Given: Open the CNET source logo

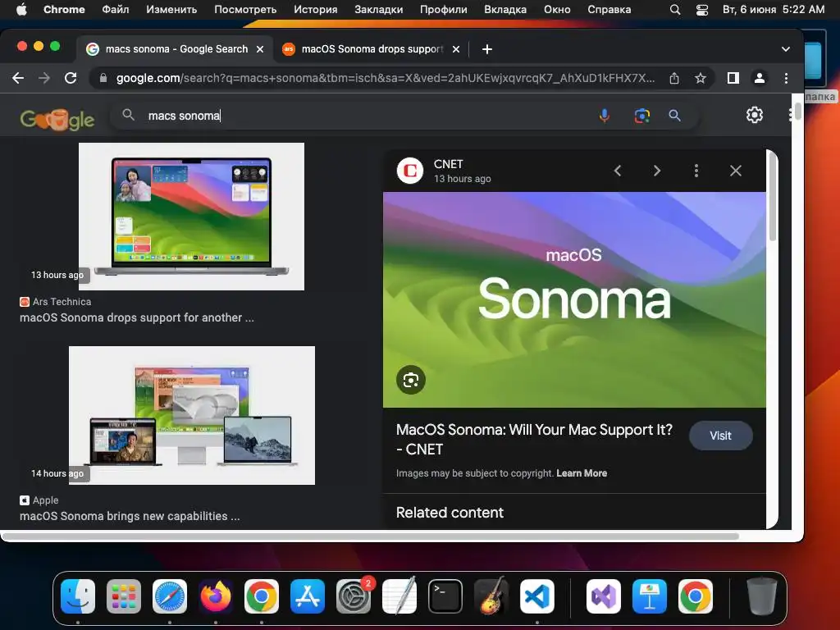Looking at the screenshot, I should 410,171.
